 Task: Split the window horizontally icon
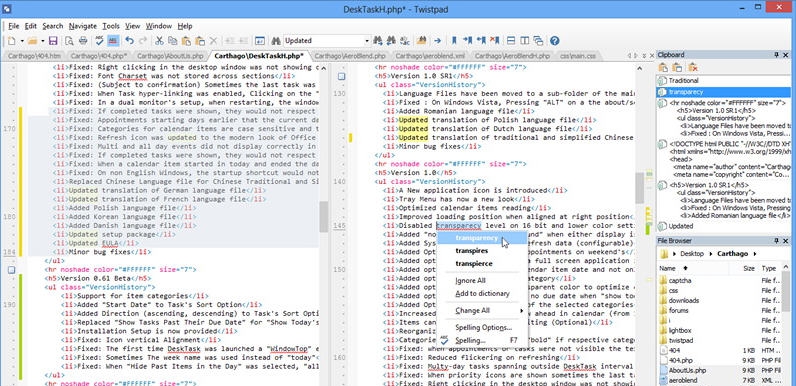coord(511,41)
